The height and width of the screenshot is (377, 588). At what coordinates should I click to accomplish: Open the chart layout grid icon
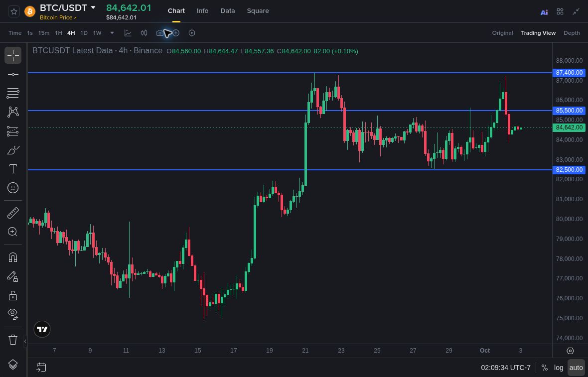coord(560,11)
